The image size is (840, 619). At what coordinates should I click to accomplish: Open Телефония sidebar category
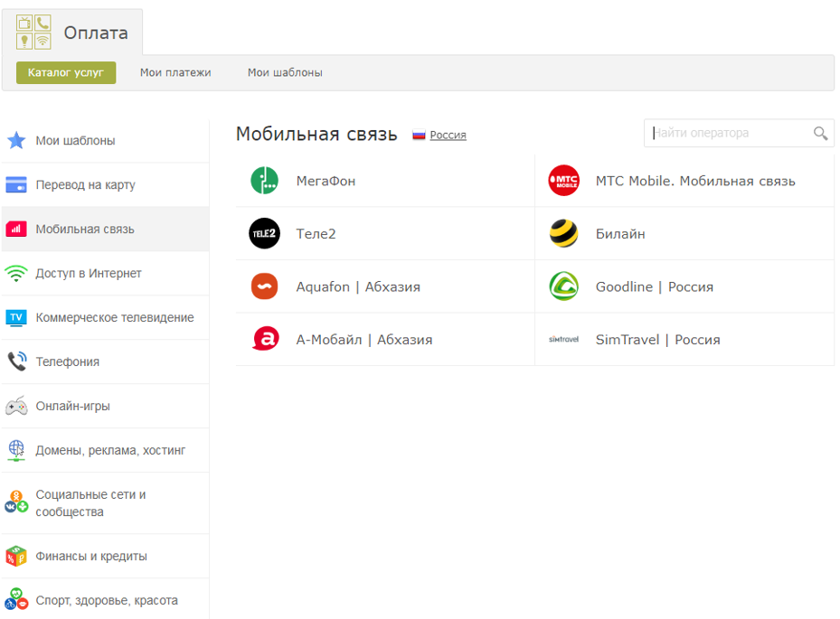[x=106, y=362]
